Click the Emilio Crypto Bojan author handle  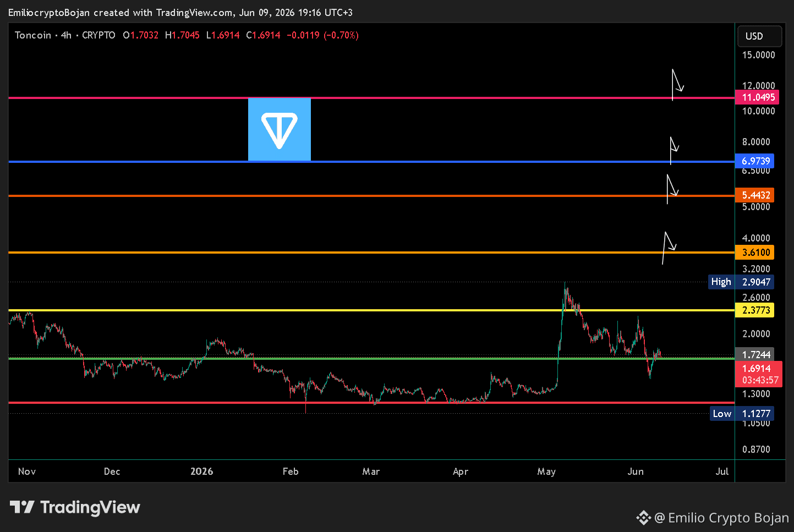coord(721,518)
